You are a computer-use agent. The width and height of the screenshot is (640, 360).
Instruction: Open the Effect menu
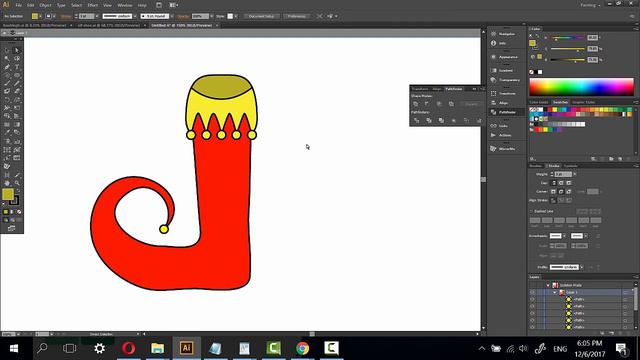[93, 5]
